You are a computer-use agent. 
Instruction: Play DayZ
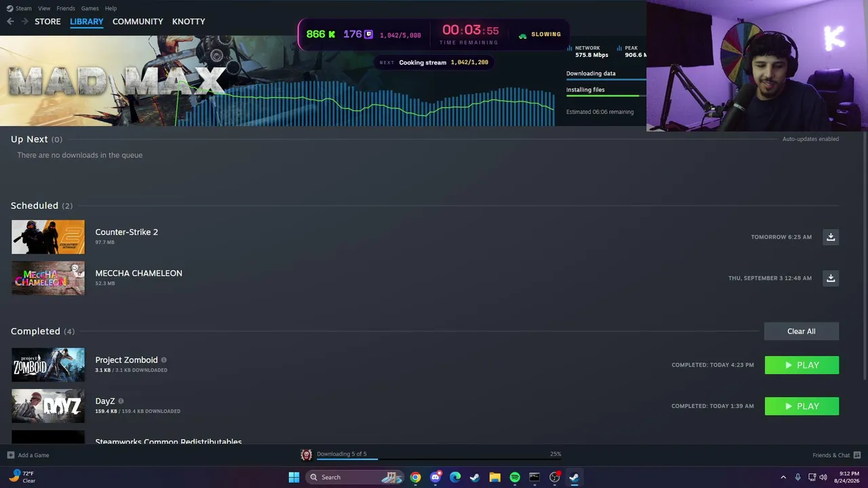[802, 406]
